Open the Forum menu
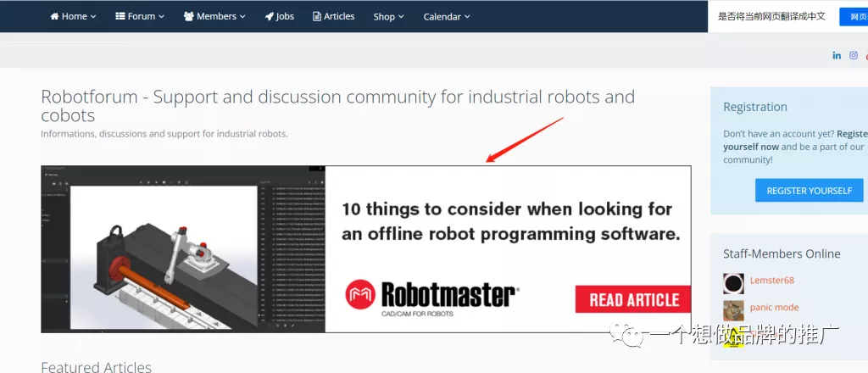The width and height of the screenshot is (868, 373). pos(140,16)
